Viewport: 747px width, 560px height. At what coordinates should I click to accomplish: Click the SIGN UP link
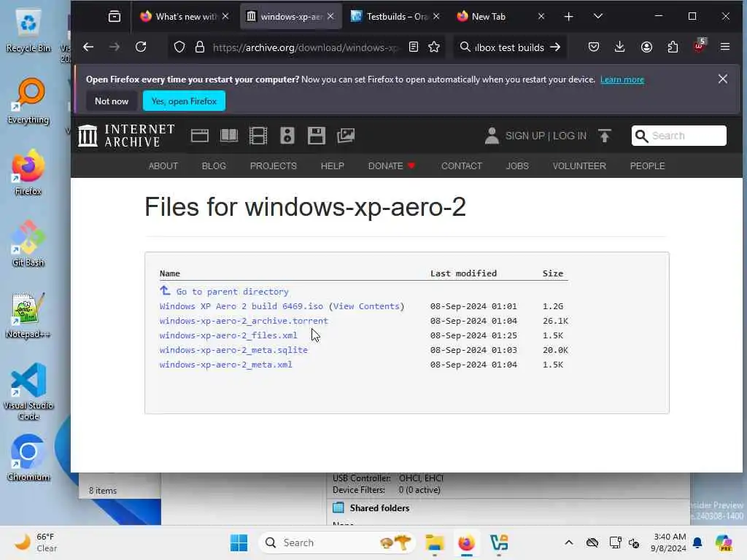[525, 136]
